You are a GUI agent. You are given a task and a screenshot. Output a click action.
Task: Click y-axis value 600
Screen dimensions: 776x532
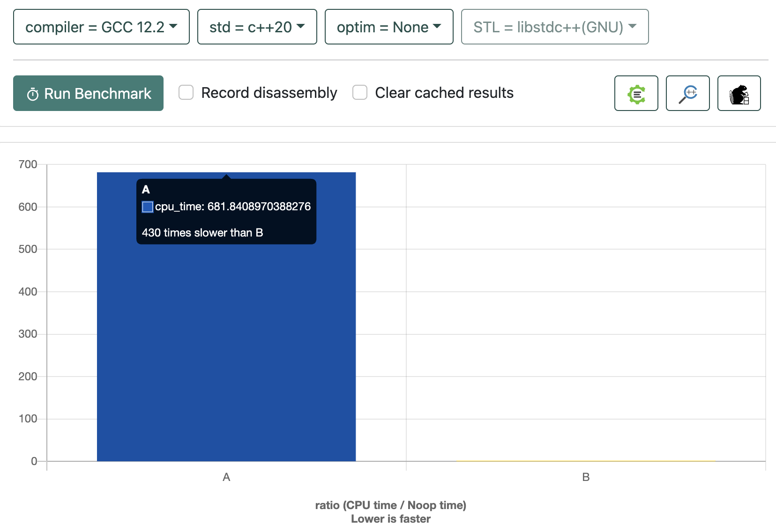pos(28,207)
